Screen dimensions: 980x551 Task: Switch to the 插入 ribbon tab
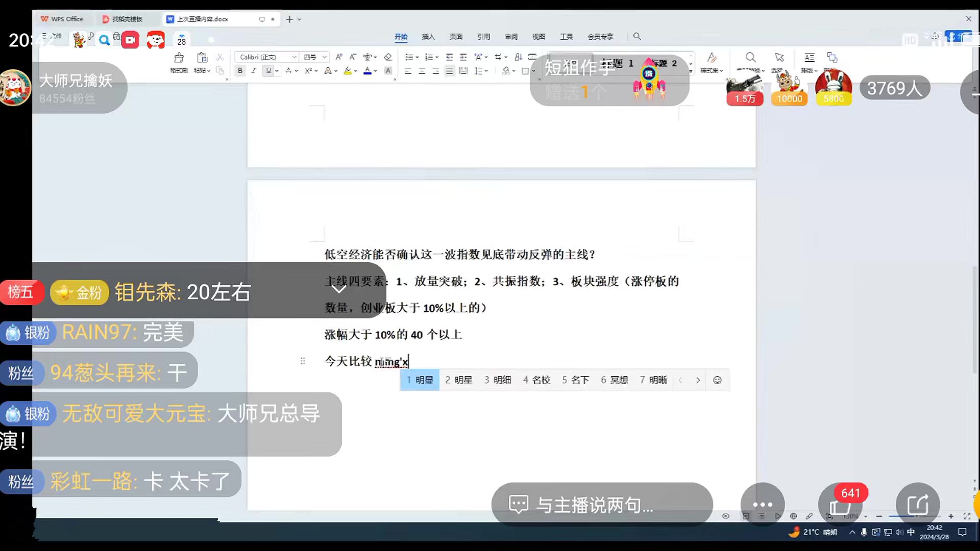tap(428, 37)
